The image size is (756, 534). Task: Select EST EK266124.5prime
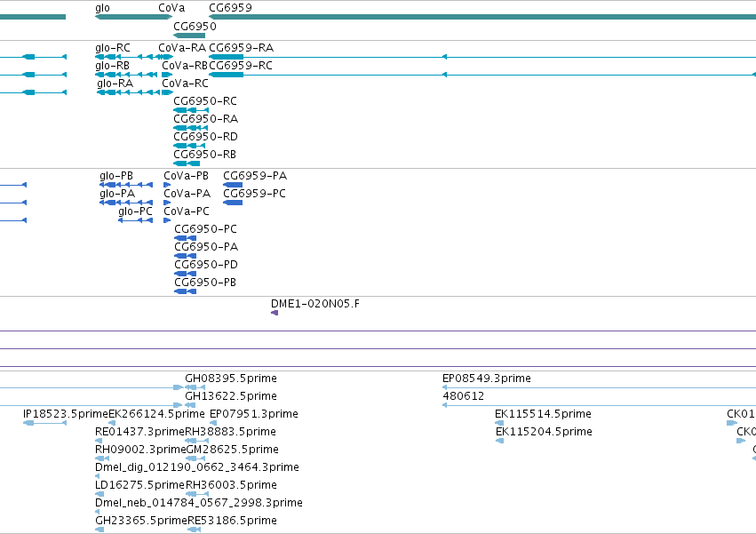click(x=156, y=414)
